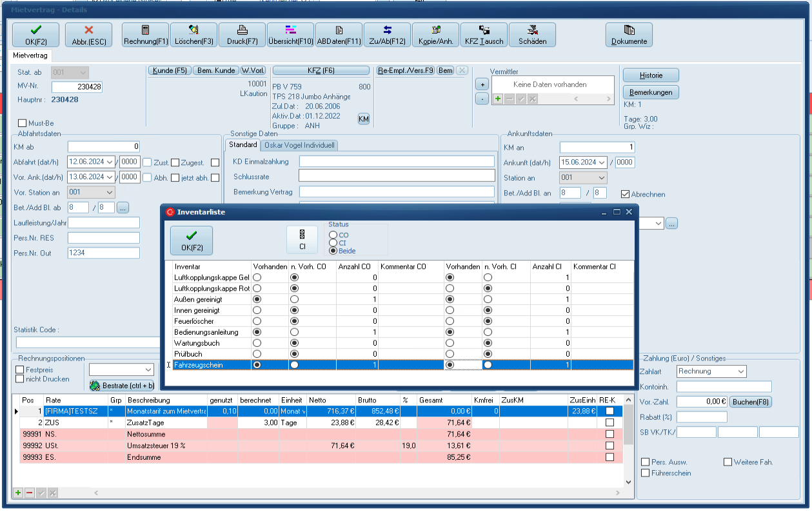Open the Vor. Station an dropdown
Image resolution: width=812 pixels, height=512 pixels.
109,192
